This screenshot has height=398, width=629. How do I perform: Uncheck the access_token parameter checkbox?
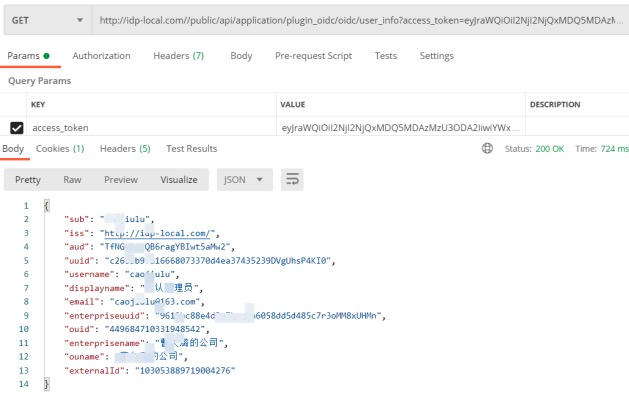point(16,128)
